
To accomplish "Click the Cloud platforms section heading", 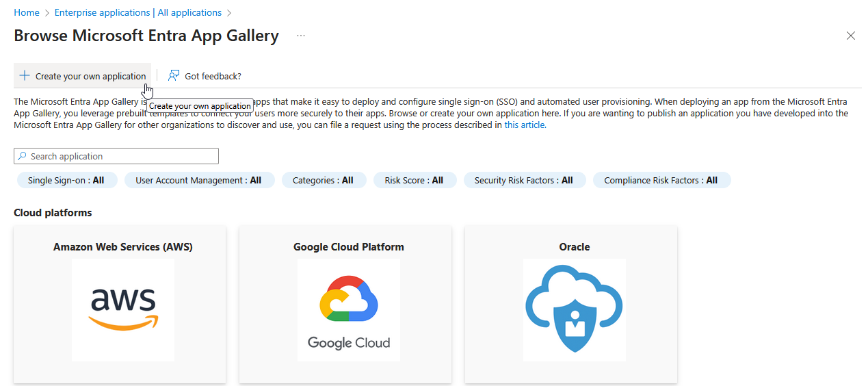I will pyautogui.click(x=53, y=213).
